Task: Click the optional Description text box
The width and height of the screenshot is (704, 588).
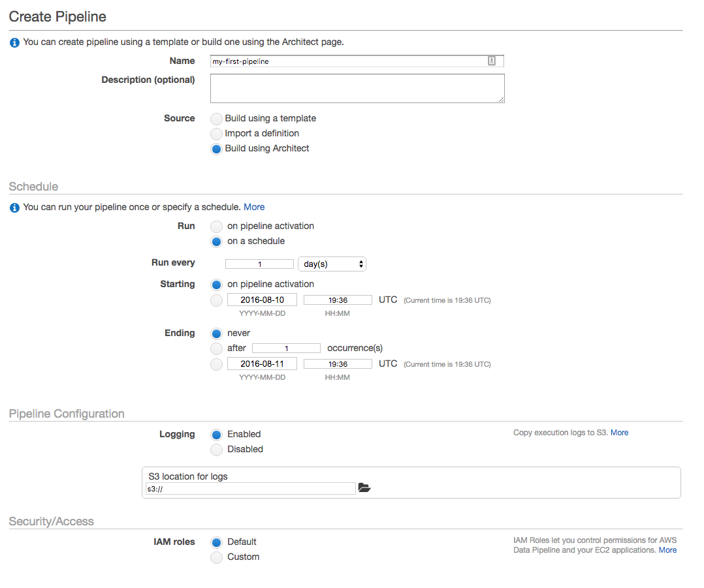Action: pos(356,88)
